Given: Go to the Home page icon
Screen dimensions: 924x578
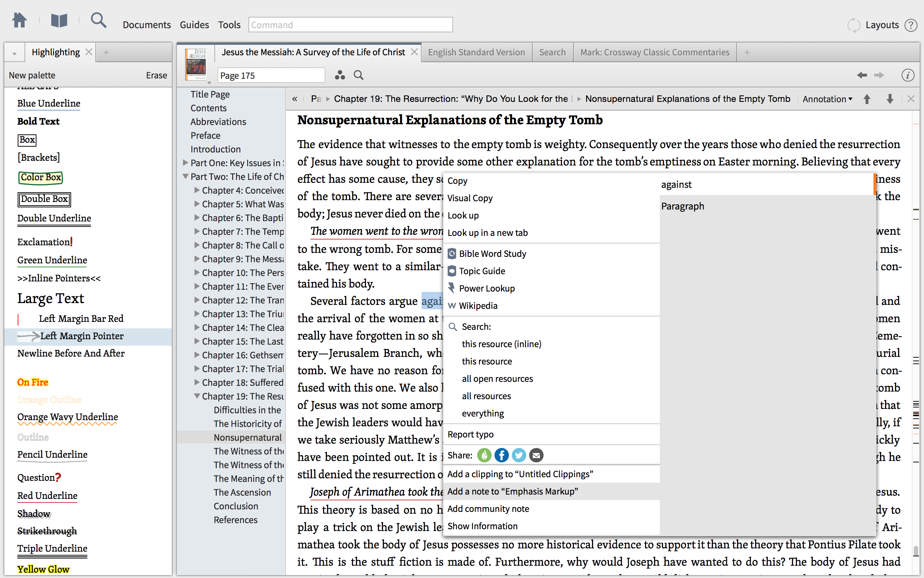Looking at the screenshot, I should click(x=19, y=21).
